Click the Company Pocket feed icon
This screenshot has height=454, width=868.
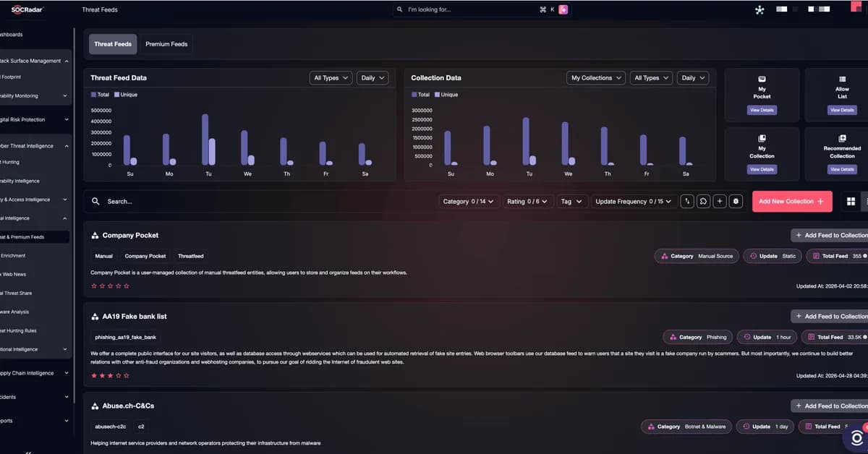(95, 236)
